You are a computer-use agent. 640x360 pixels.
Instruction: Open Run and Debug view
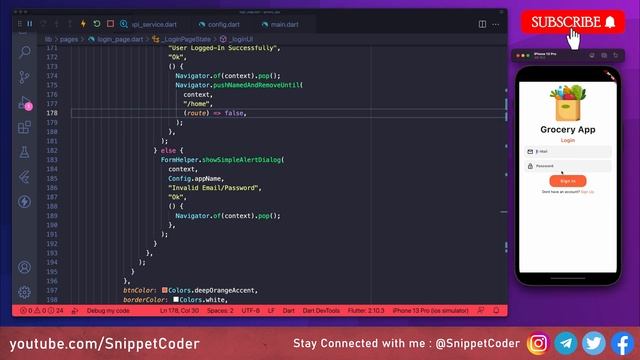tap(24, 102)
